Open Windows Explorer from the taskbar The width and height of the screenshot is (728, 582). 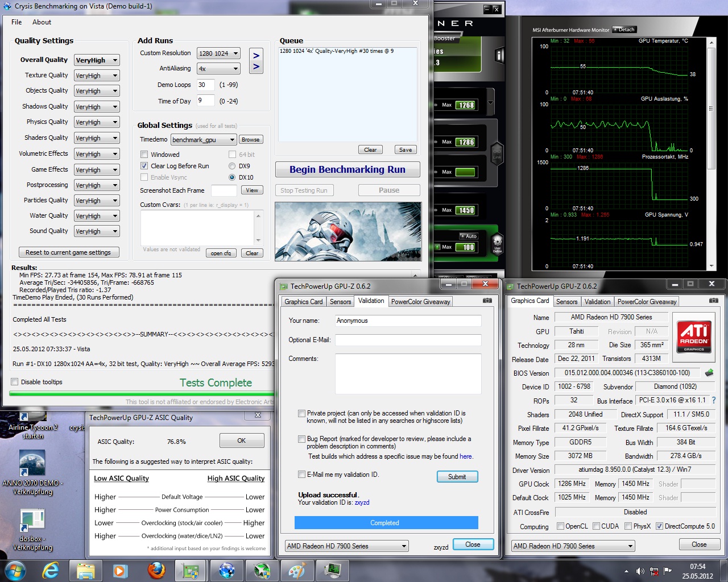pyautogui.click(x=86, y=570)
